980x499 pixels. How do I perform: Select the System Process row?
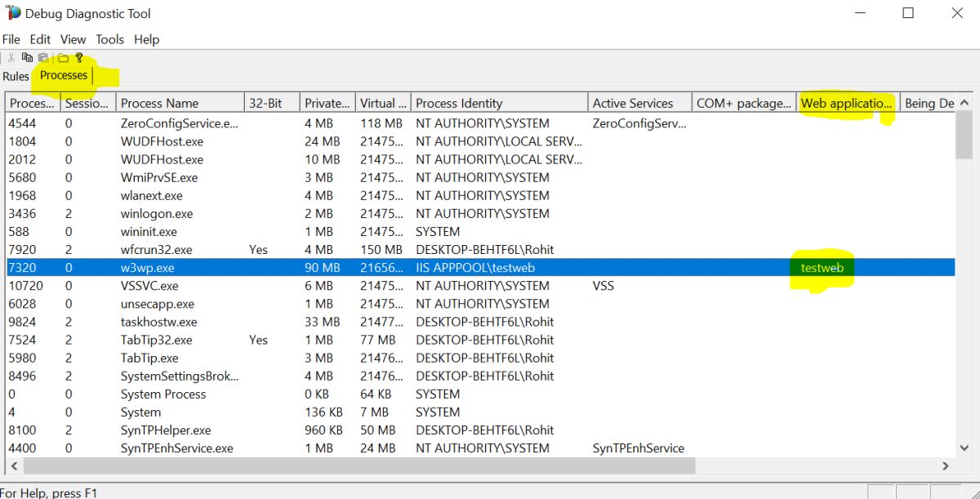coord(479,394)
